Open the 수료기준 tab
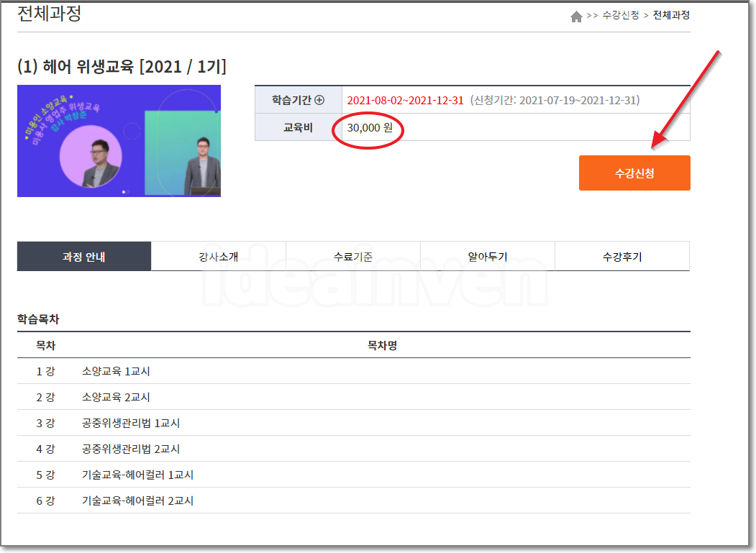Viewport: 756px width, 553px height. pyautogui.click(x=352, y=255)
